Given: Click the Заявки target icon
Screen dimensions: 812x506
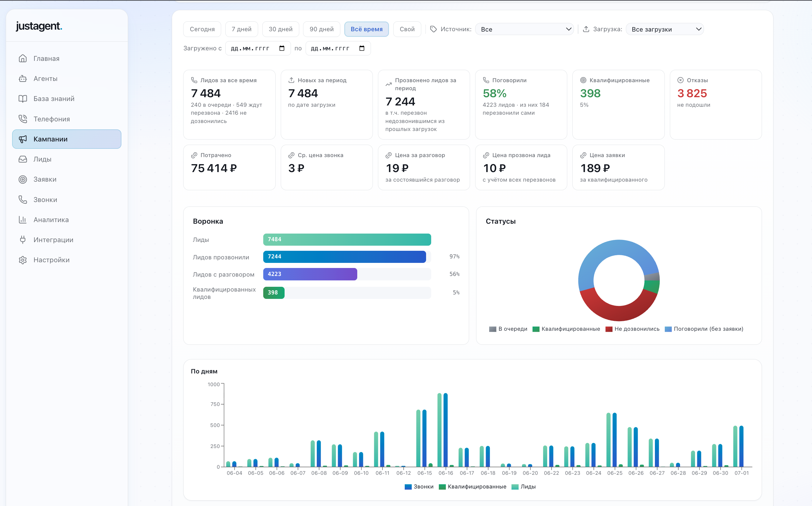Looking at the screenshot, I should pos(23,179).
